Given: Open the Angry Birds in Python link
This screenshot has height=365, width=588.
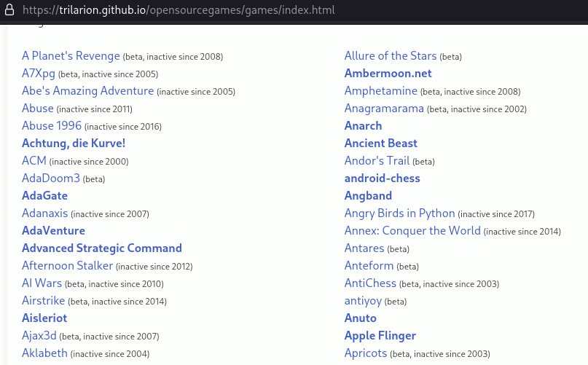Looking at the screenshot, I should [x=399, y=213].
